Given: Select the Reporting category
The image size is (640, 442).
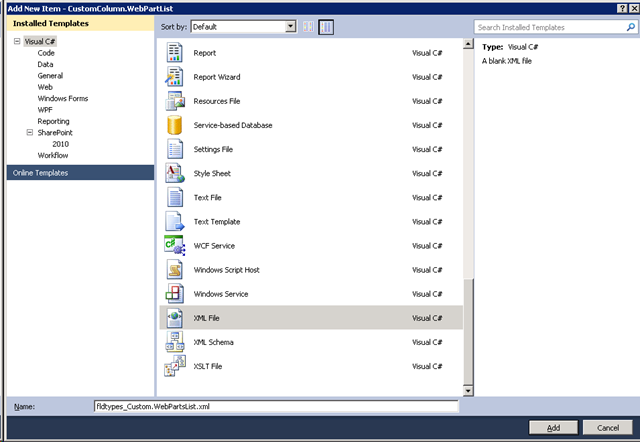Looking at the screenshot, I should point(53,121).
